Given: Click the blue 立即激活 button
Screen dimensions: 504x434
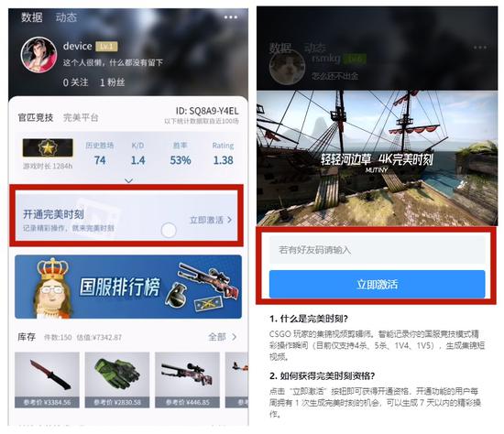Looking at the screenshot, I should point(377,284).
